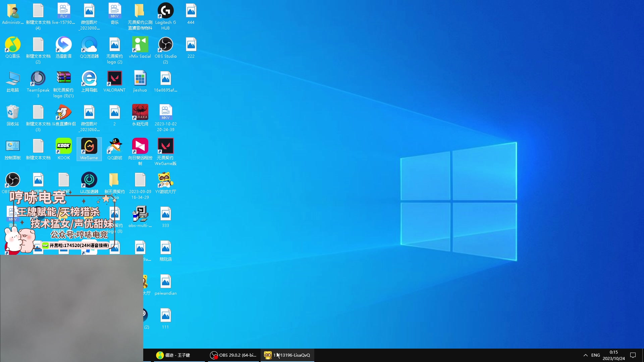Switch input language via ENG indicator

click(x=596, y=355)
